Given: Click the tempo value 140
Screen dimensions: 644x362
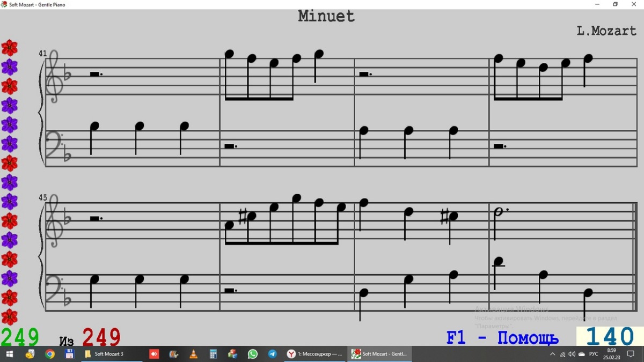Looking at the screenshot, I should 610,337.
